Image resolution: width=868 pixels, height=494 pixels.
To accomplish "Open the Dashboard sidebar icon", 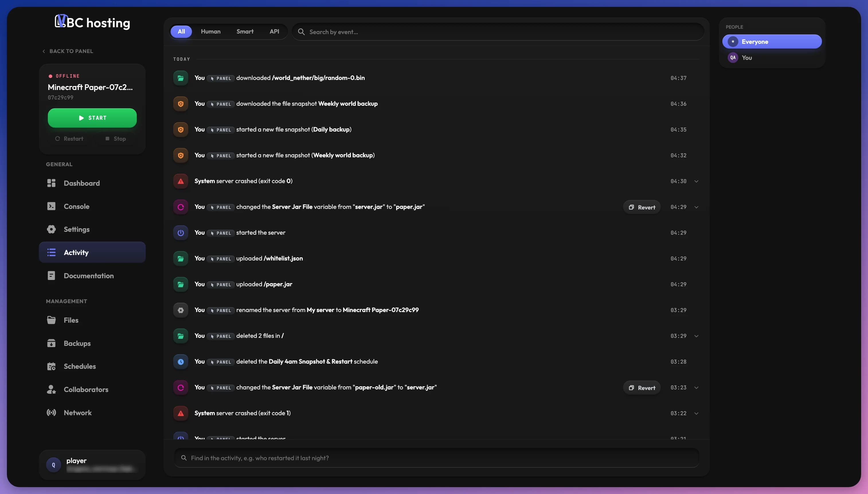I will pyautogui.click(x=51, y=183).
